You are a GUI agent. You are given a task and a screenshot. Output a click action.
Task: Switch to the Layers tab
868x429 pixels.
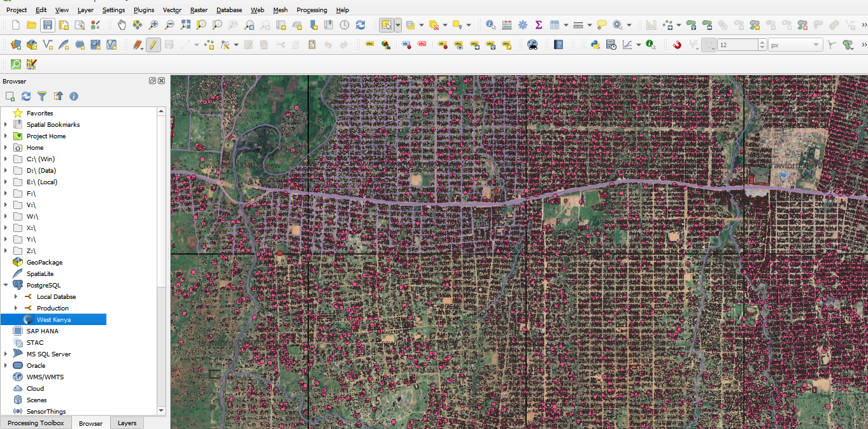coord(127,423)
